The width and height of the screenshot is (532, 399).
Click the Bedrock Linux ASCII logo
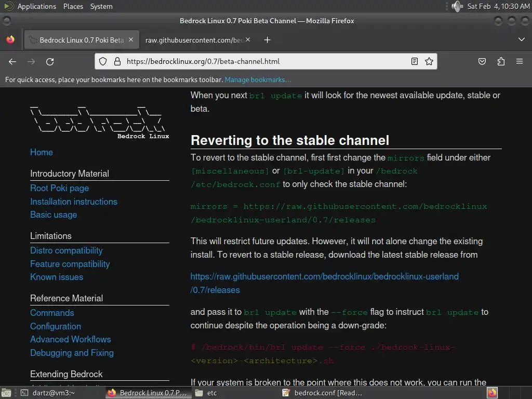coord(99,122)
